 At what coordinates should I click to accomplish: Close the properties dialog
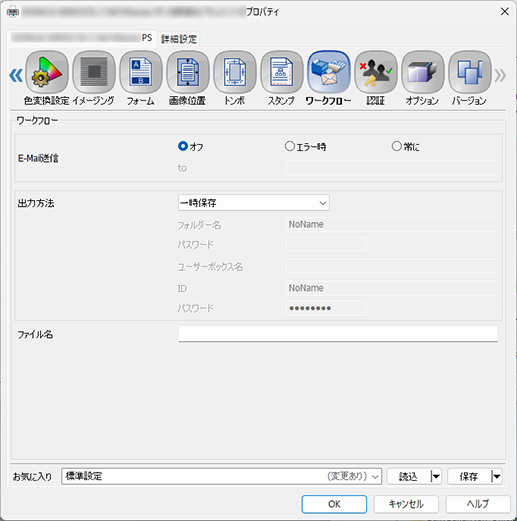tap(505, 12)
